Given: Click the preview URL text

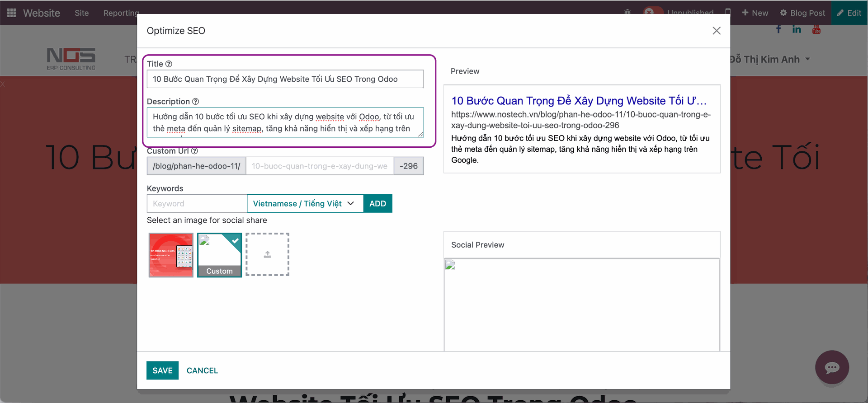Looking at the screenshot, I should (x=581, y=120).
